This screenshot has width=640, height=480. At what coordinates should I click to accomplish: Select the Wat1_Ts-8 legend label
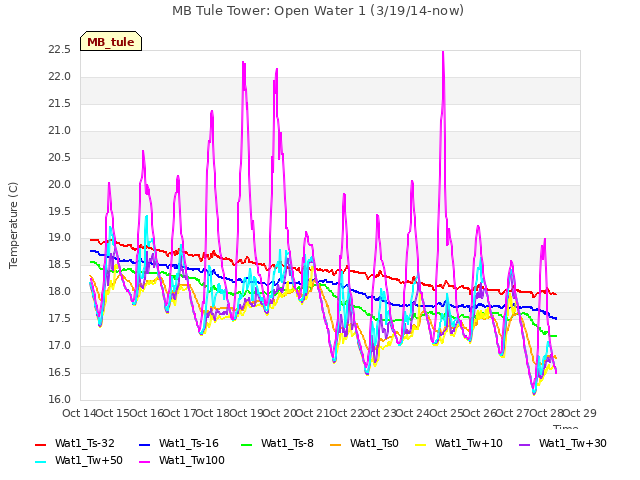tap(287, 443)
